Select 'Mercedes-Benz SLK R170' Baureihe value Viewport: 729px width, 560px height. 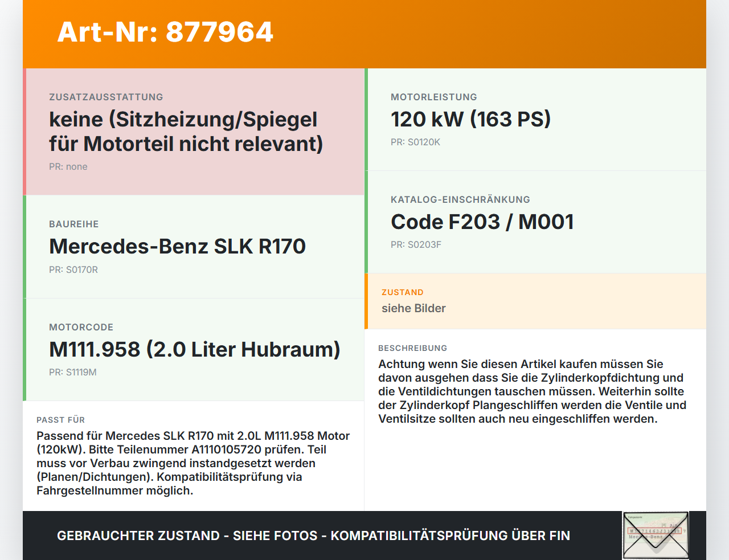(x=177, y=246)
